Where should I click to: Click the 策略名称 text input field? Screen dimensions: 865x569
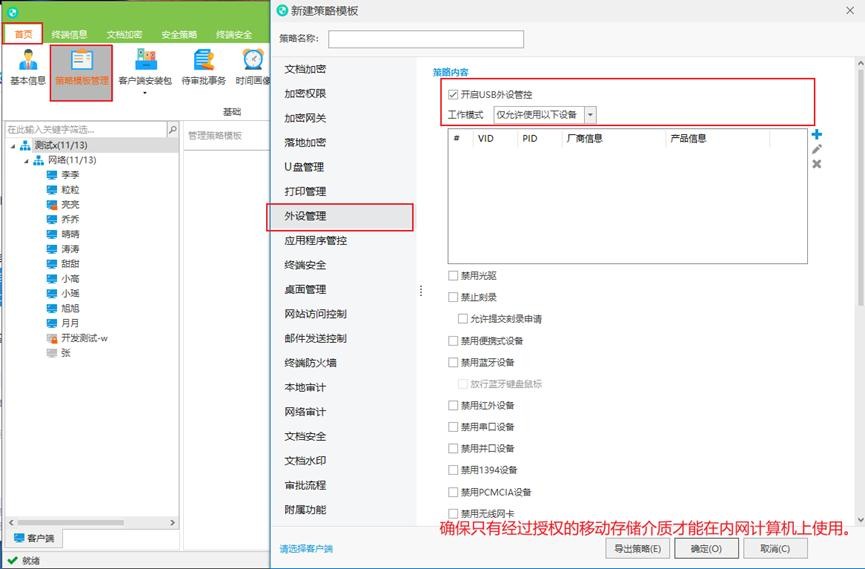[x=425, y=39]
